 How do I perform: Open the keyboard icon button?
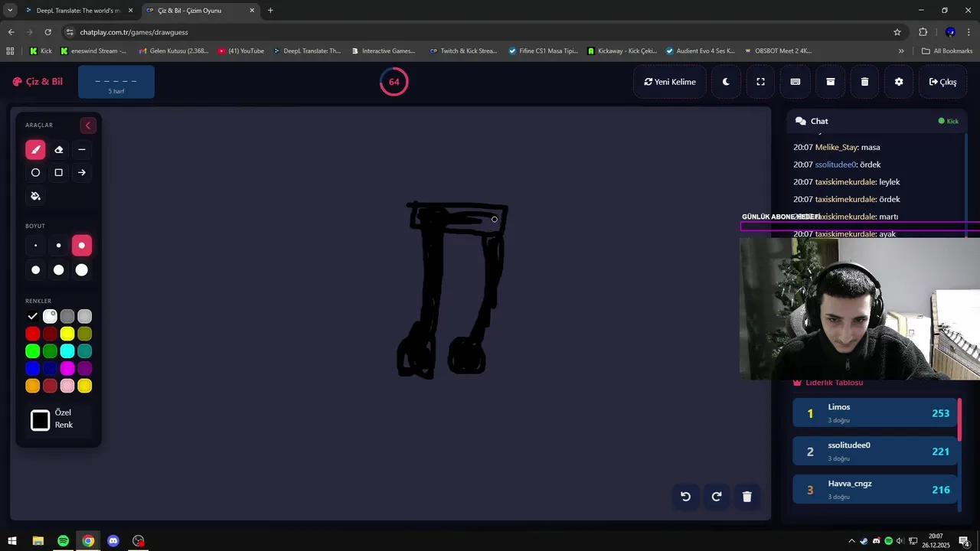(x=795, y=82)
